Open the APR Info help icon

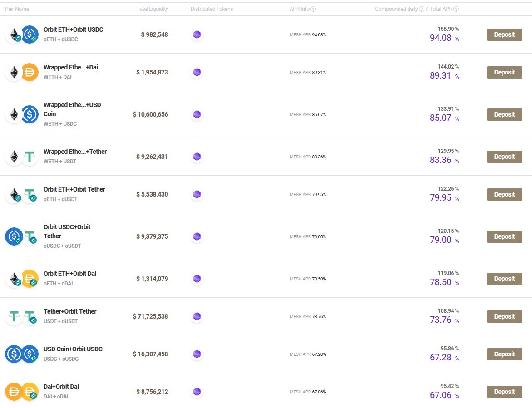click(x=313, y=9)
